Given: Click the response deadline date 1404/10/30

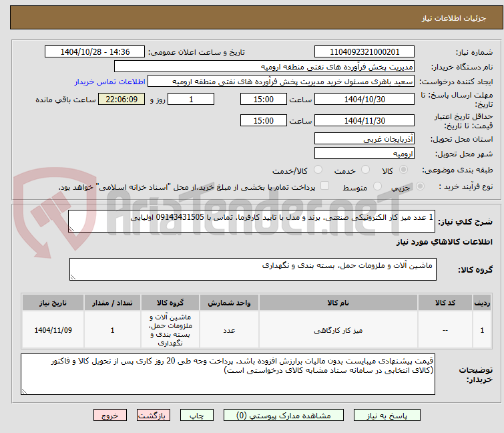Looking at the screenshot, I should click(x=364, y=99).
